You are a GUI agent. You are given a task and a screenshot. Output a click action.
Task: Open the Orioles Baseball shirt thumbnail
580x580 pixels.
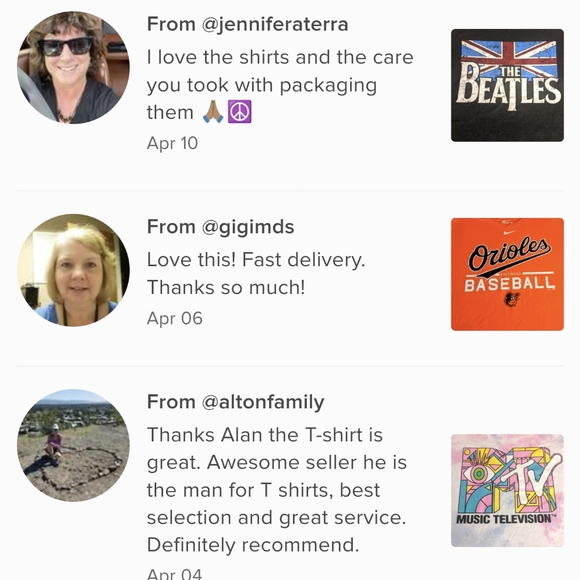507,274
